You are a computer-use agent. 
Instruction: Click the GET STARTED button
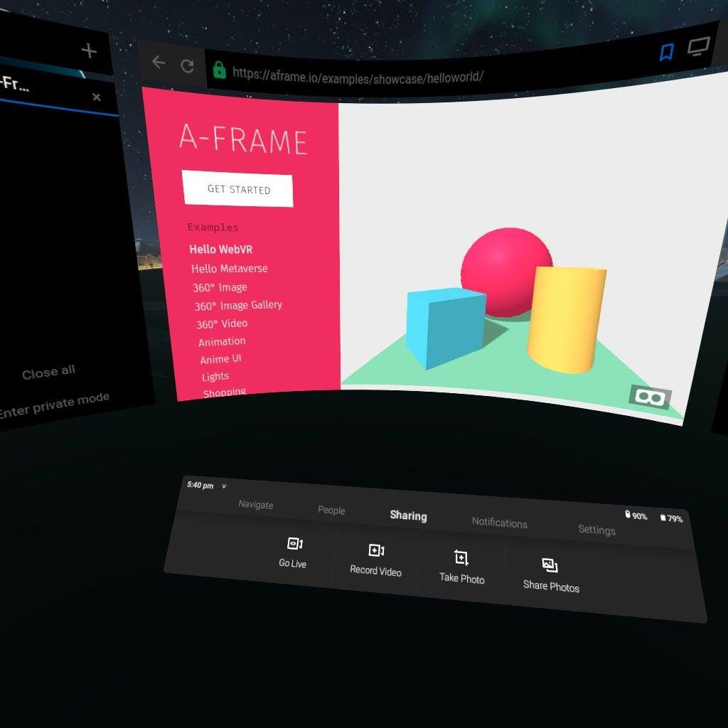pyautogui.click(x=238, y=189)
